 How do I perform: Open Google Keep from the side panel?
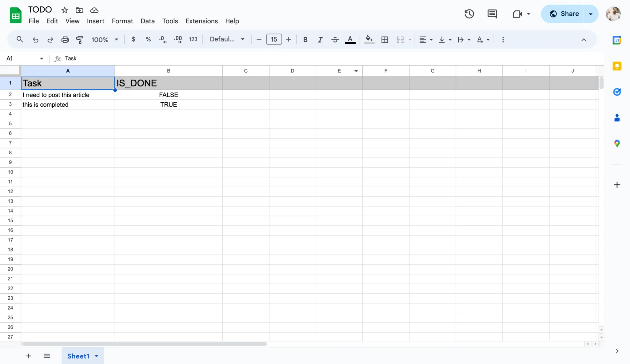(617, 66)
